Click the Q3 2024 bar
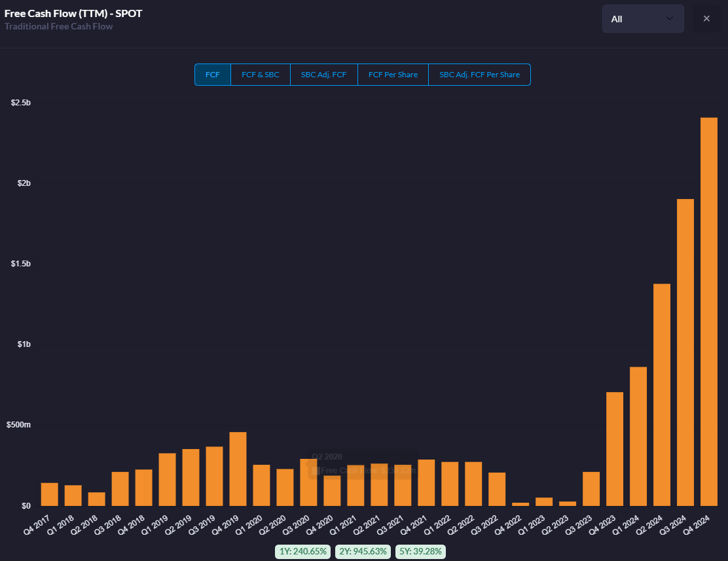The image size is (728, 561). point(685,352)
